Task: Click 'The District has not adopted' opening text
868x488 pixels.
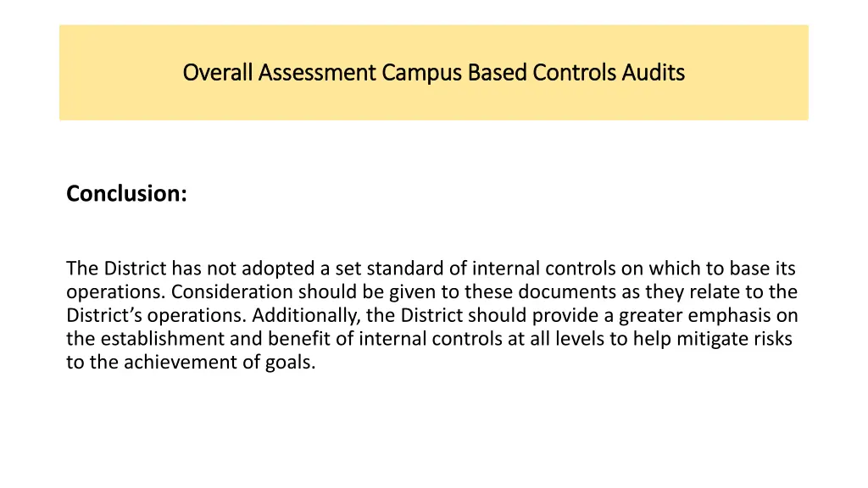Action: click(191, 269)
